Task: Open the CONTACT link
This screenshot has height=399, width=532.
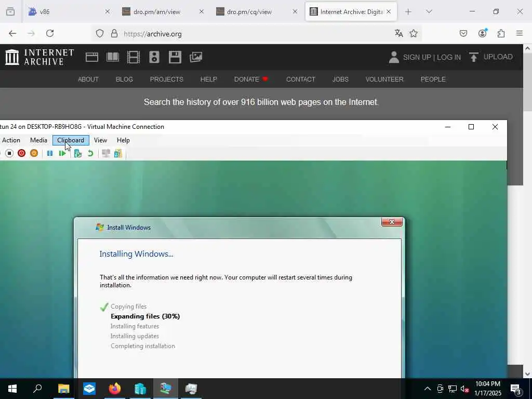Action: point(301,79)
